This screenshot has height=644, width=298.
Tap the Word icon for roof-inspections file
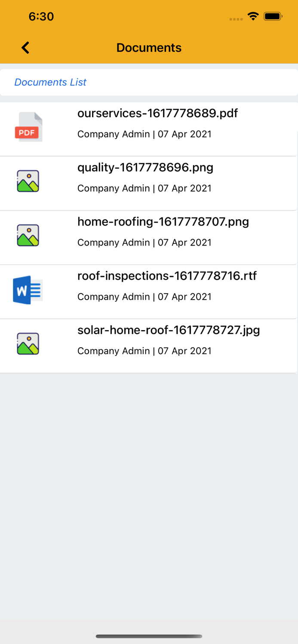[x=28, y=290]
